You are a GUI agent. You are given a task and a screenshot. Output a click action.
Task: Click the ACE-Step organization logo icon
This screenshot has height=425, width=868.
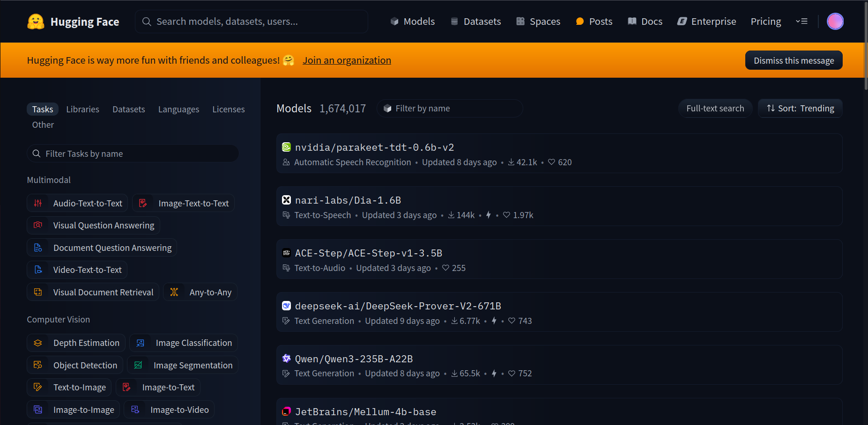pyautogui.click(x=286, y=253)
